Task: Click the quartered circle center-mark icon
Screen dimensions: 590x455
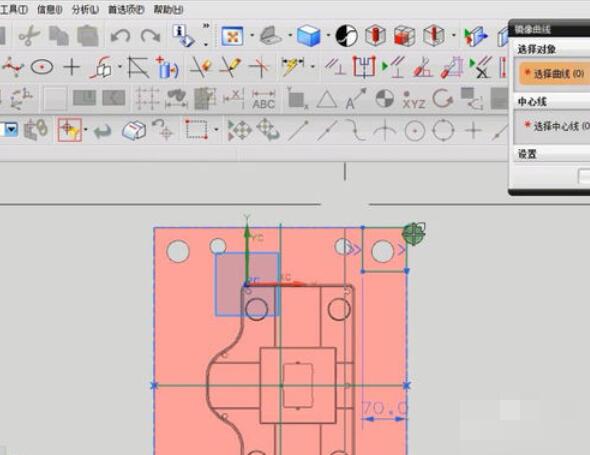Action: [385, 99]
